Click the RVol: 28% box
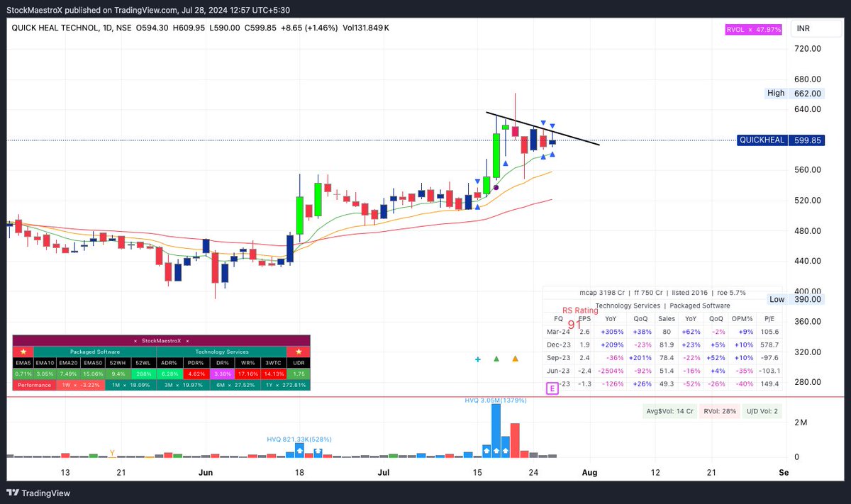 tap(719, 411)
